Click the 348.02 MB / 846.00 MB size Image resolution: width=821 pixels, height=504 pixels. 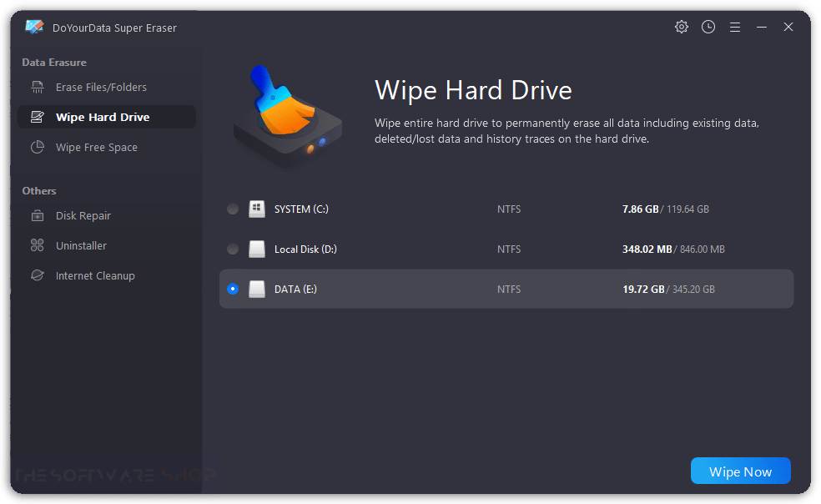(673, 249)
